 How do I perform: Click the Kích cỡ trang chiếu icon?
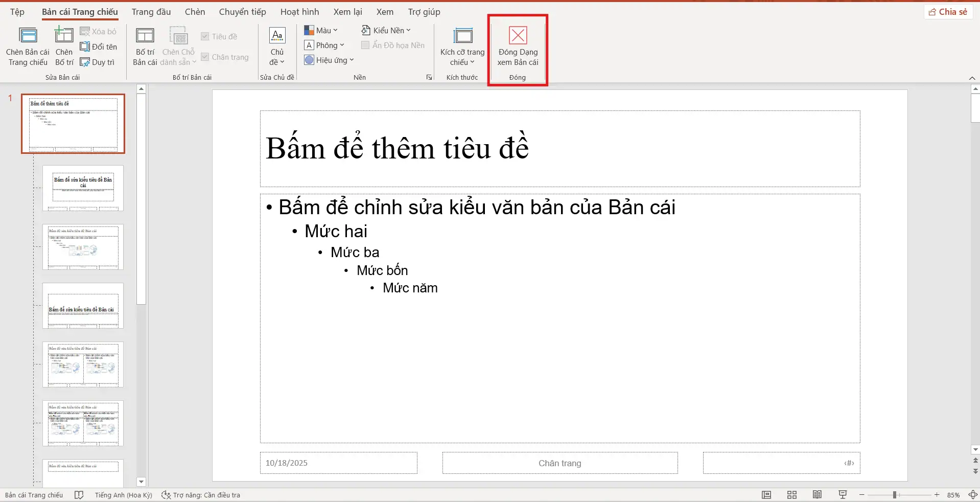[461, 46]
